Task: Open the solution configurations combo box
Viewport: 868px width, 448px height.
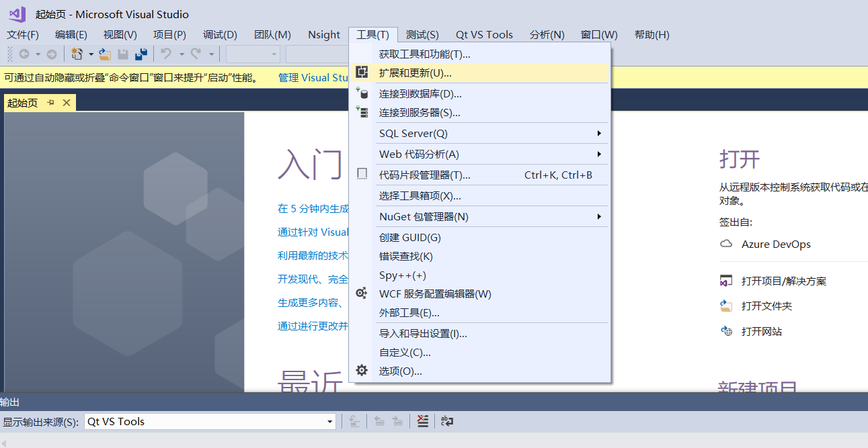Action: [x=253, y=54]
